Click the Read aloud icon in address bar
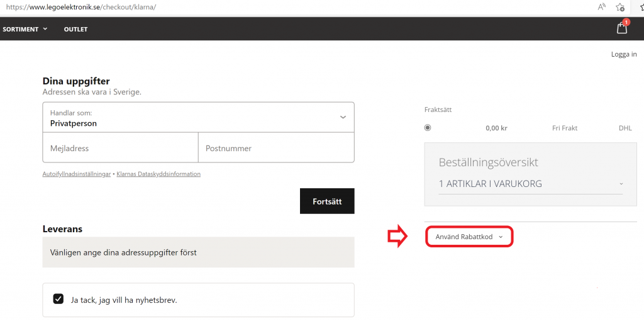Screen dimensions: 644x321 [x=602, y=7]
